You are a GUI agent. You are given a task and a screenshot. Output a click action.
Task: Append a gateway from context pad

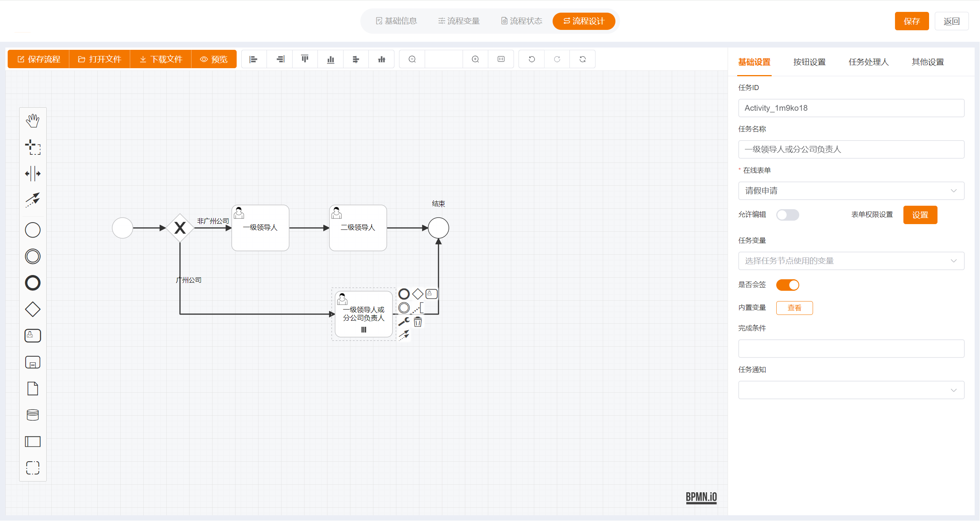(418, 294)
